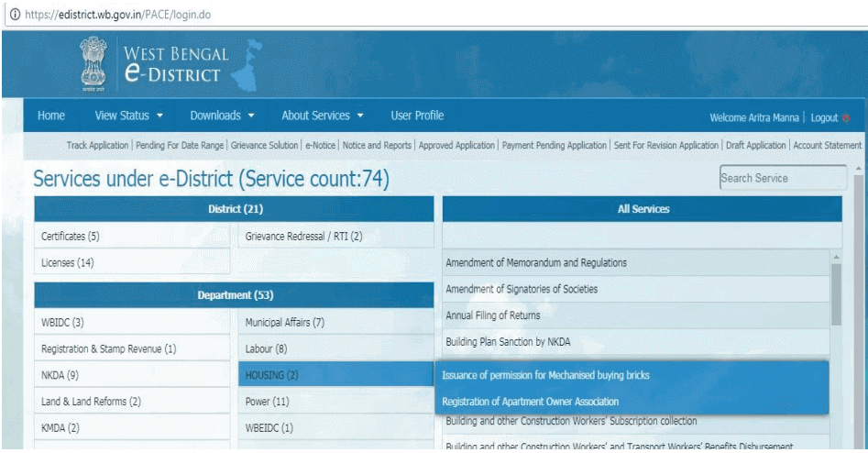
Task: Open Sent For Revision Application link
Action: pyautogui.click(x=666, y=145)
